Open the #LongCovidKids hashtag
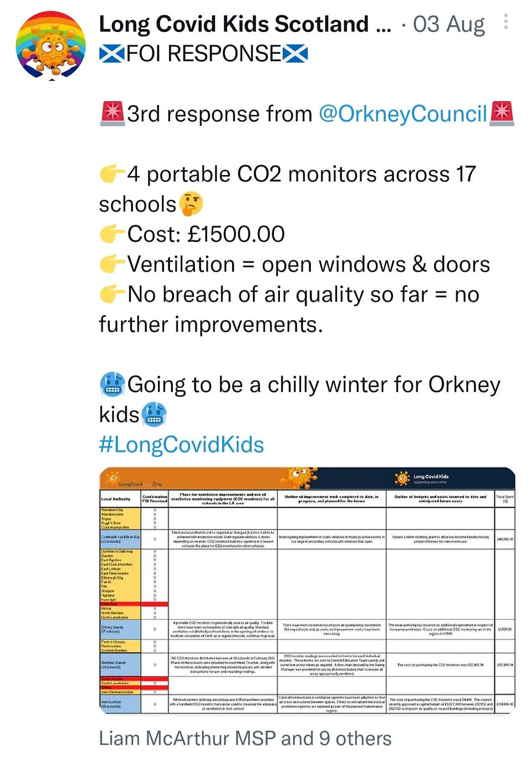532x759 pixels. (181, 445)
